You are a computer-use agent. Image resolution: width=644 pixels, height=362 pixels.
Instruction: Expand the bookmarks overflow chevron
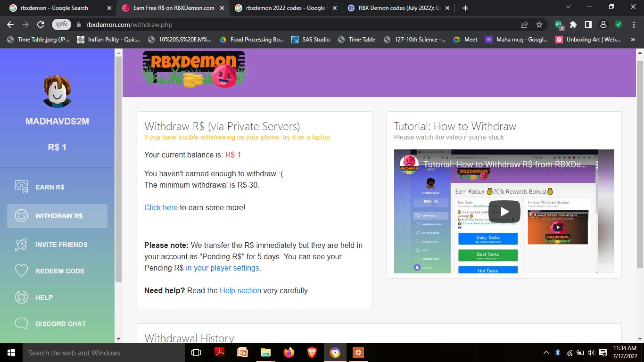pyautogui.click(x=633, y=40)
